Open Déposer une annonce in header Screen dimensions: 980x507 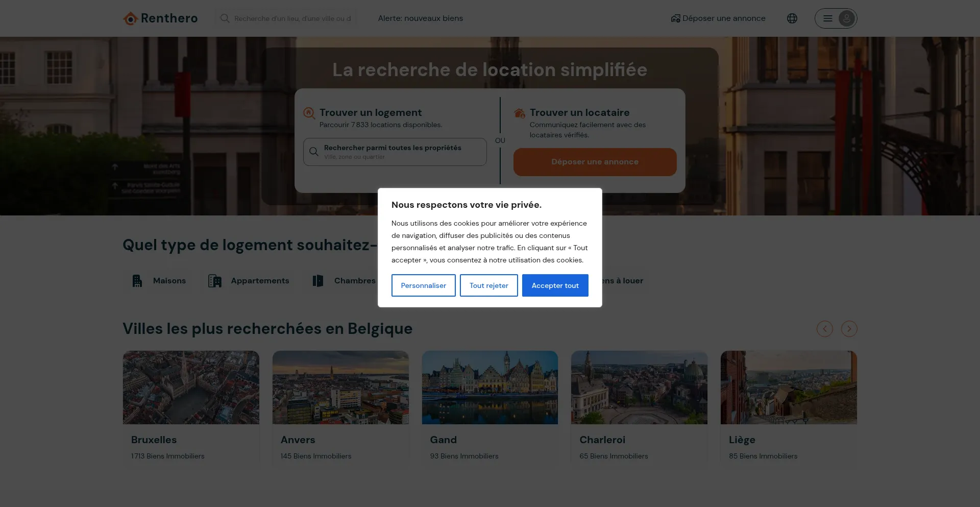tap(718, 18)
